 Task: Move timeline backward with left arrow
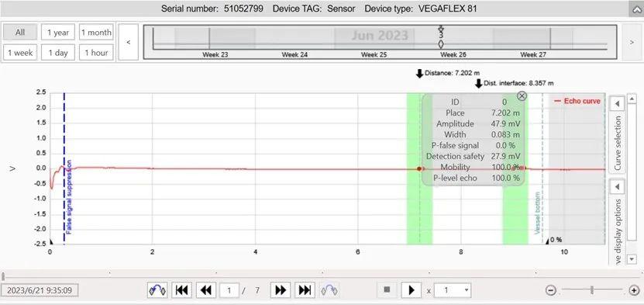[x=129, y=42]
